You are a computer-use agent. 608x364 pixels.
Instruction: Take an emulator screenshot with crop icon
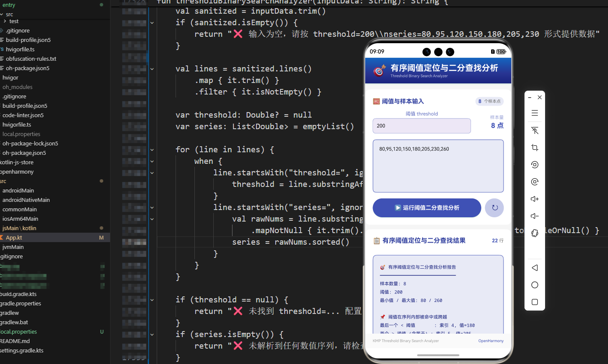535,148
